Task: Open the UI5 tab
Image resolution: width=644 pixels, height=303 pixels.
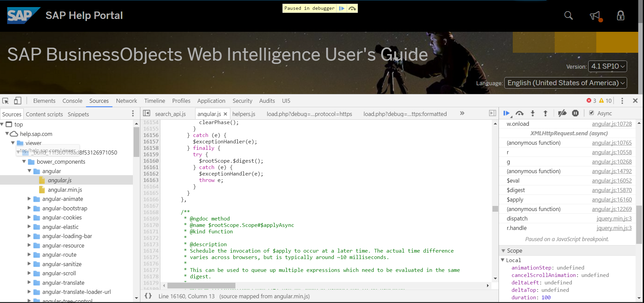Action: tap(286, 101)
